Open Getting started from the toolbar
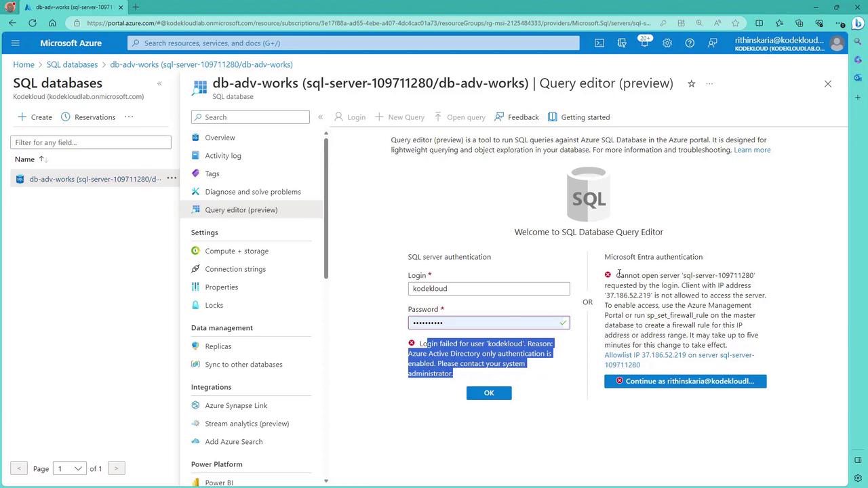Screen dimensions: 868x488 tap(578, 117)
